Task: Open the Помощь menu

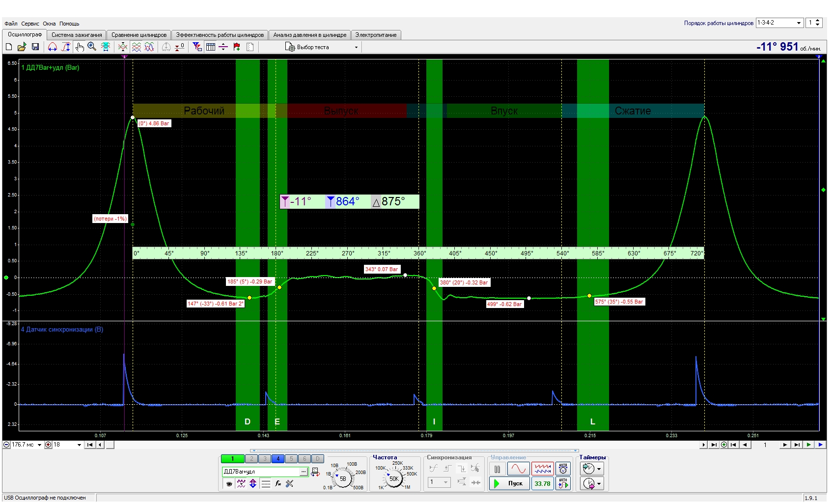Action: (x=69, y=24)
